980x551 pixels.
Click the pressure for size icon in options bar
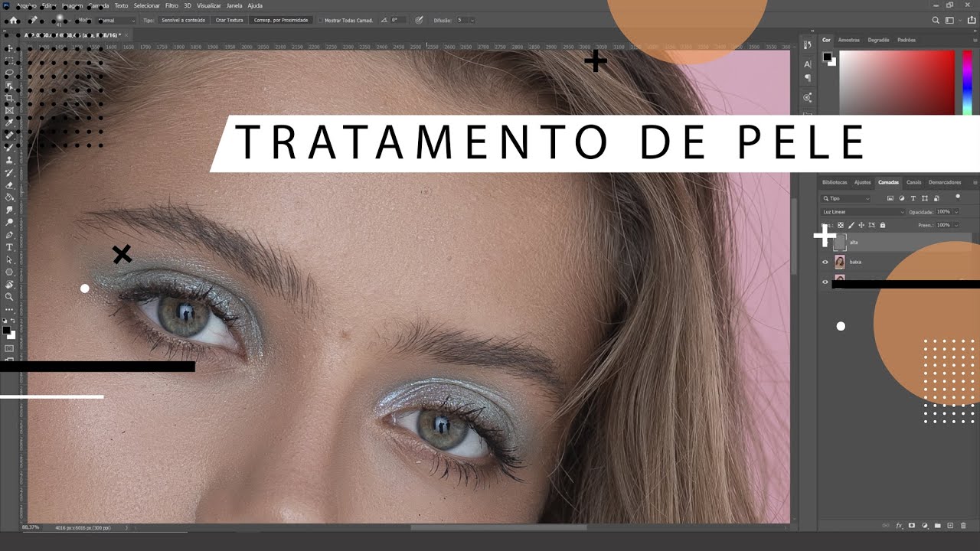[420, 20]
